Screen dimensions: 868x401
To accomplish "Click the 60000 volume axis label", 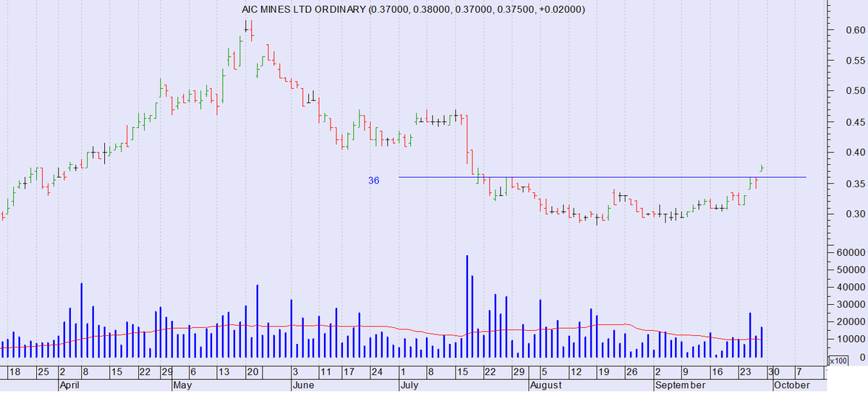I will click(851, 252).
